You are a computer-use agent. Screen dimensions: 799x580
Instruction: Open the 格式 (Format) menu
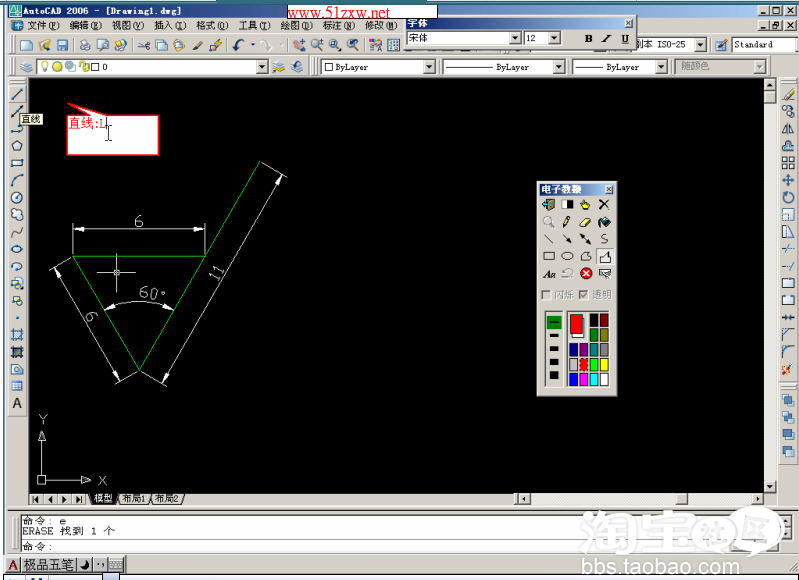coord(209,25)
